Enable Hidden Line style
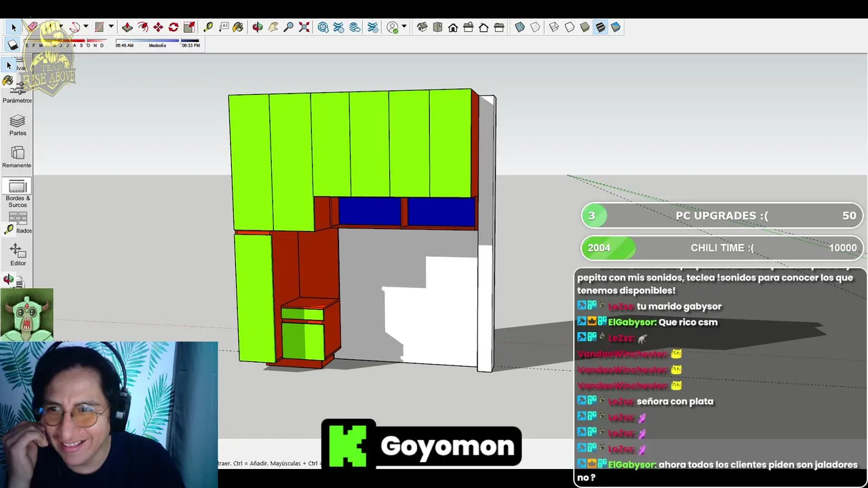 [570, 27]
